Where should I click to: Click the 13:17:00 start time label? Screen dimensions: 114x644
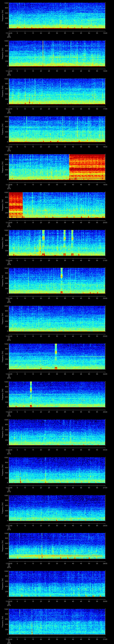click(9, 147)
